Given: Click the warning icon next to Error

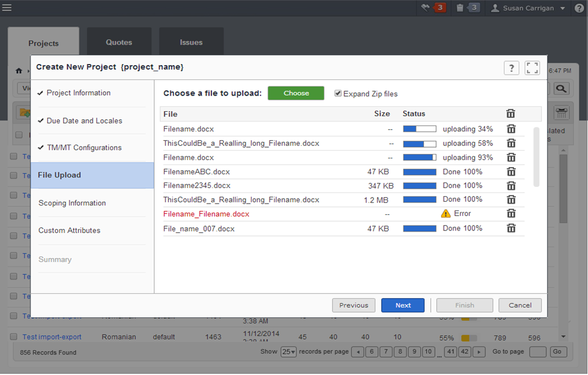Looking at the screenshot, I should 446,214.
